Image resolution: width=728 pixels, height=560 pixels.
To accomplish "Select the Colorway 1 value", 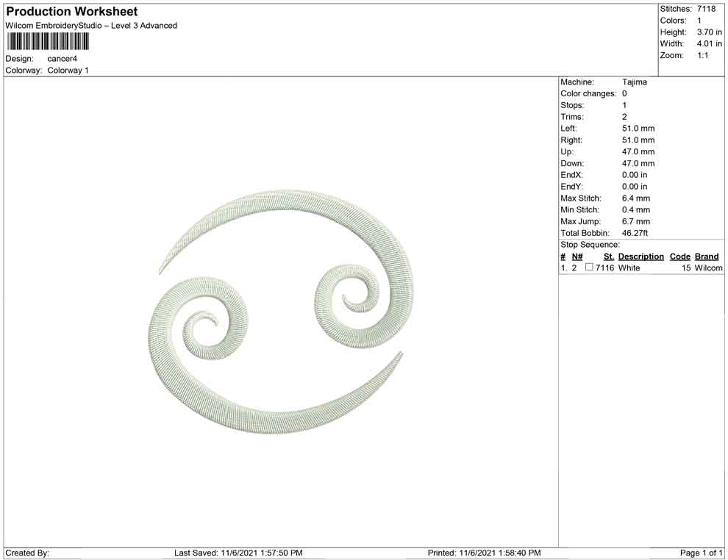I will 68,71.
